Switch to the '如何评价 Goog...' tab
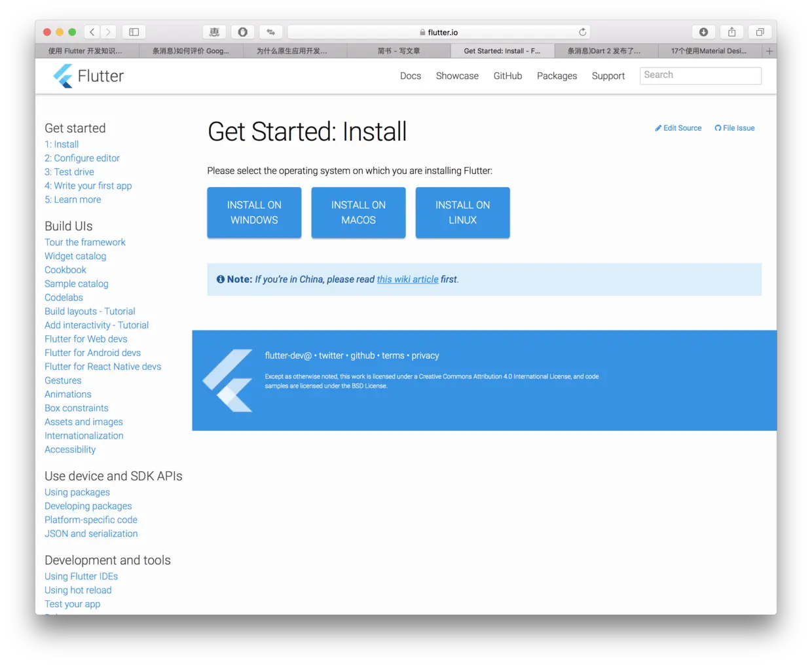812x665 pixels. 191,51
